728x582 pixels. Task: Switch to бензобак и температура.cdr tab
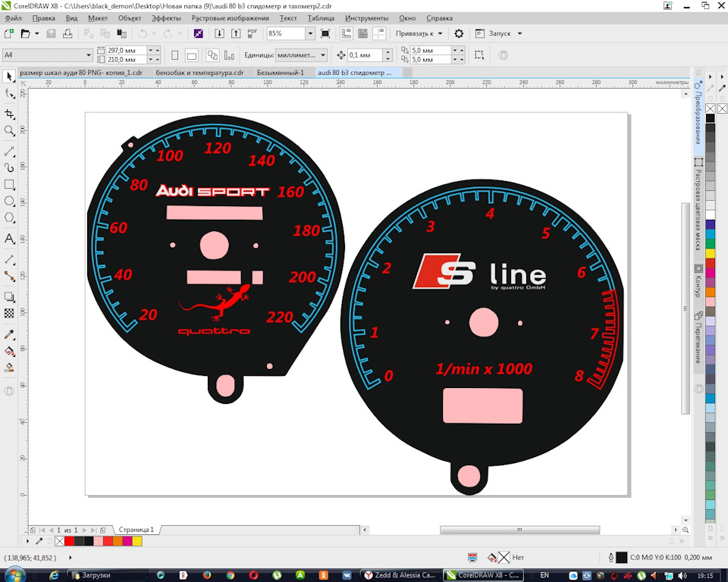[199, 73]
